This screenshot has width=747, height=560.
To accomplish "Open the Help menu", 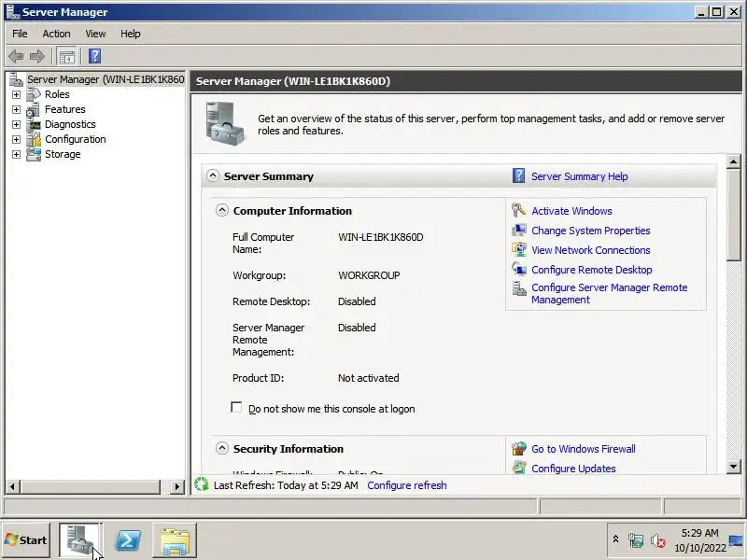I will [130, 34].
